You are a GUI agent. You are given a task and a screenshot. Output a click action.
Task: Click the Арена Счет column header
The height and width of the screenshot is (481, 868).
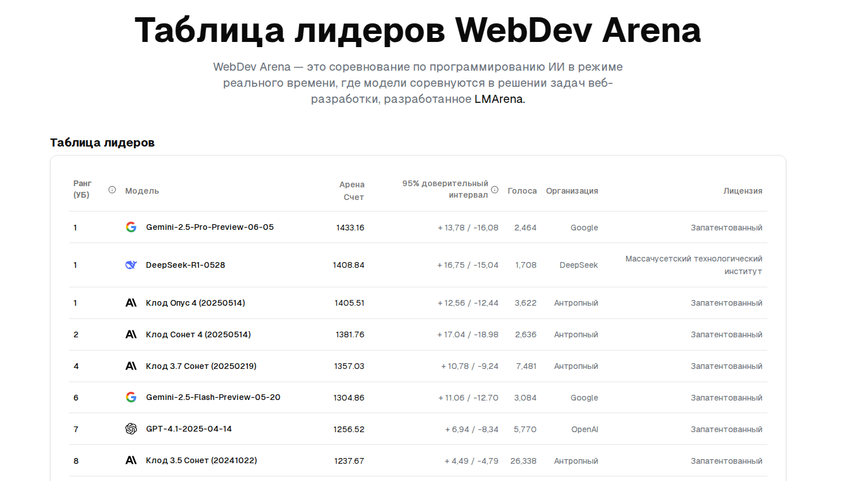click(x=351, y=191)
